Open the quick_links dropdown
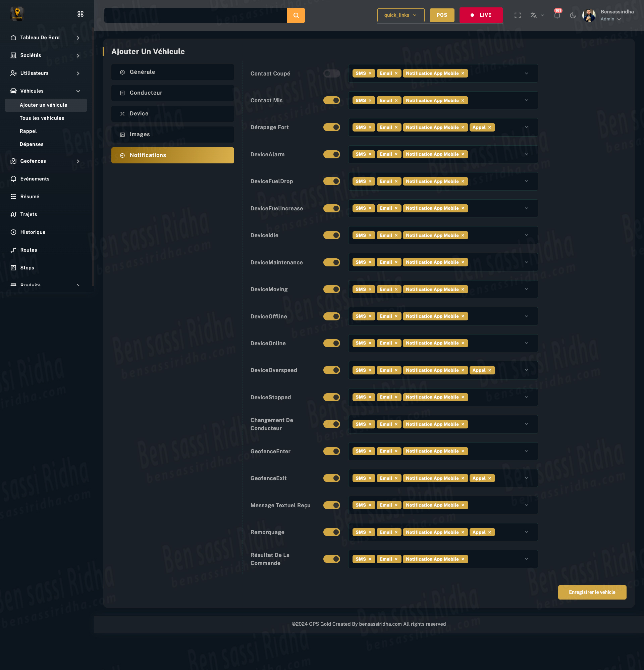 click(400, 15)
